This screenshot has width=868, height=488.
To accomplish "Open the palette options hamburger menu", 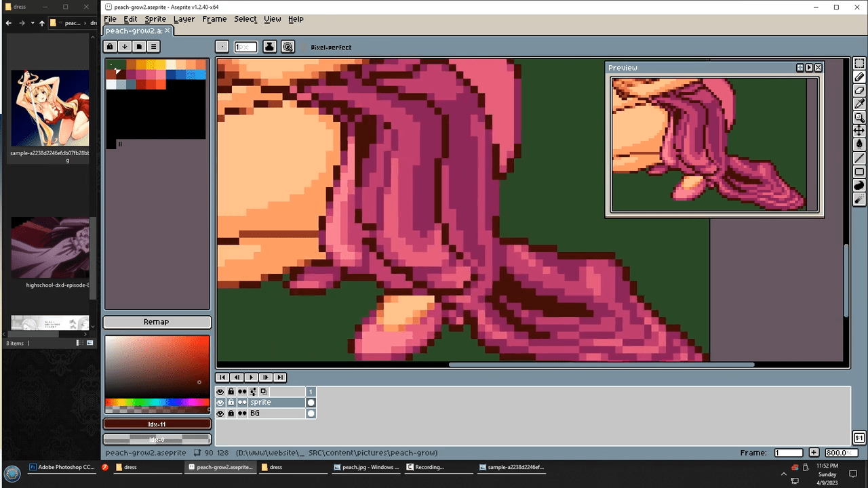I will point(154,47).
